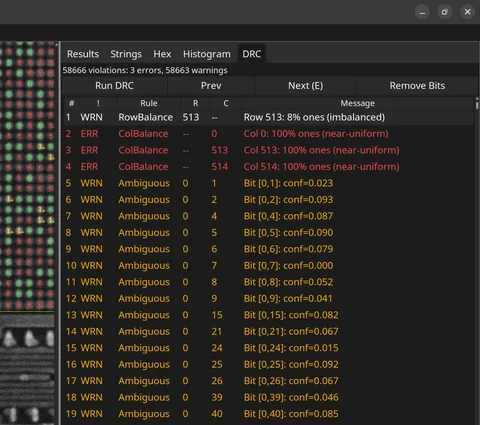Go to previous violation with Prev
Image resolution: width=480 pixels, height=425 pixels.
coord(211,86)
